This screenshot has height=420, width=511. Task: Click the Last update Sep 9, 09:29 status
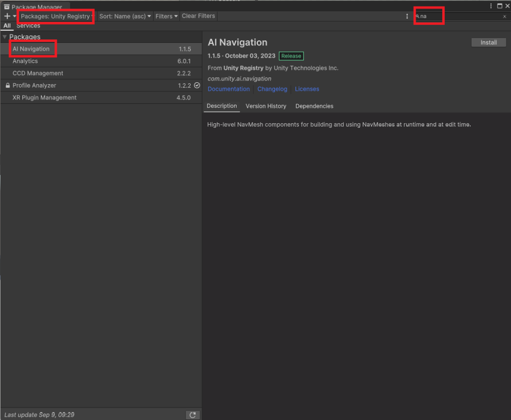pos(39,415)
